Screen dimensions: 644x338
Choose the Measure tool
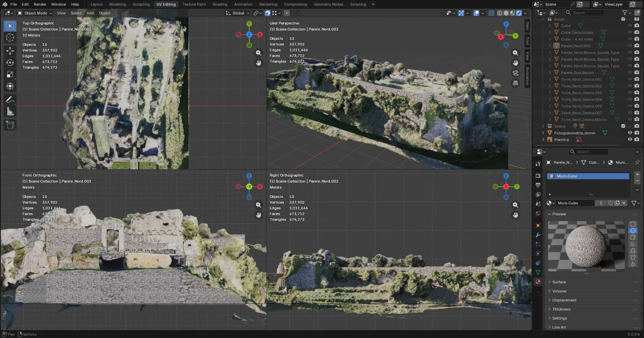10,111
